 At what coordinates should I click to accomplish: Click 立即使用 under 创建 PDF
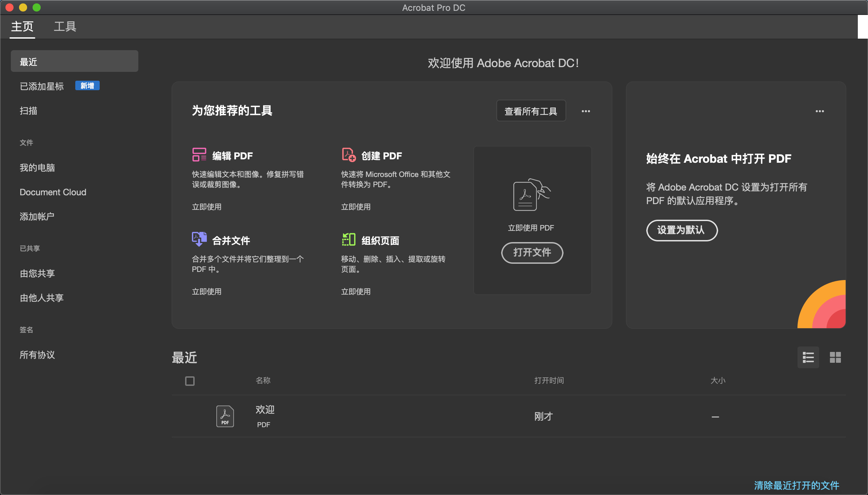point(356,207)
